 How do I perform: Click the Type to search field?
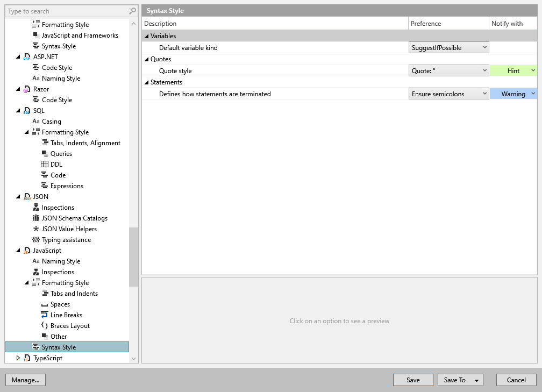(x=65, y=11)
